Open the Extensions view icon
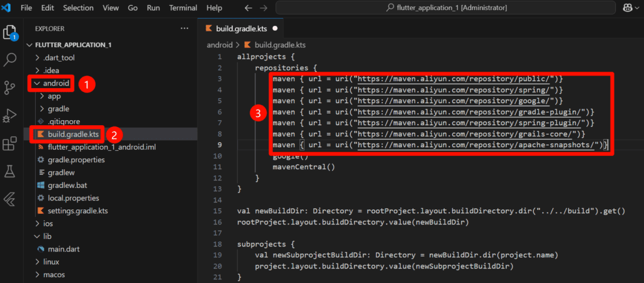Image resolution: width=644 pixels, height=283 pixels. click(9, 143)
